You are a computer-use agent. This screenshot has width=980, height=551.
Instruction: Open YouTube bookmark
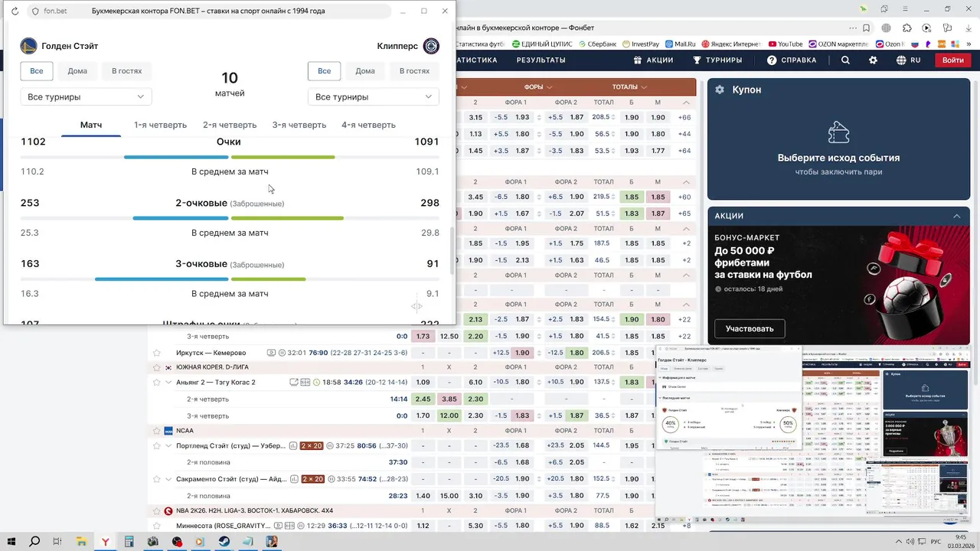point(785,44)
